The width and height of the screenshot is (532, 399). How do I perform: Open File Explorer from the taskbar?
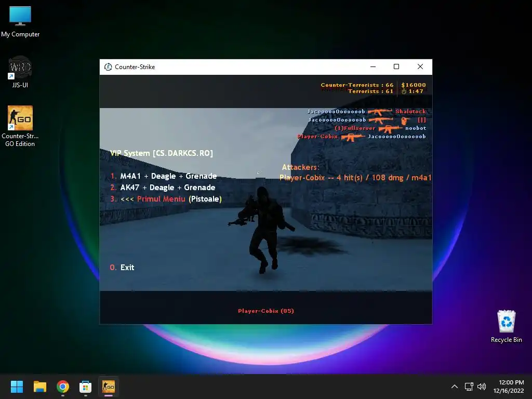(x=39, y=387)
